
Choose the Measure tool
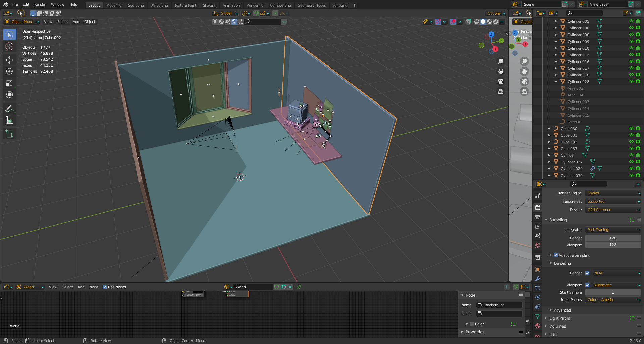click(9, 120)
